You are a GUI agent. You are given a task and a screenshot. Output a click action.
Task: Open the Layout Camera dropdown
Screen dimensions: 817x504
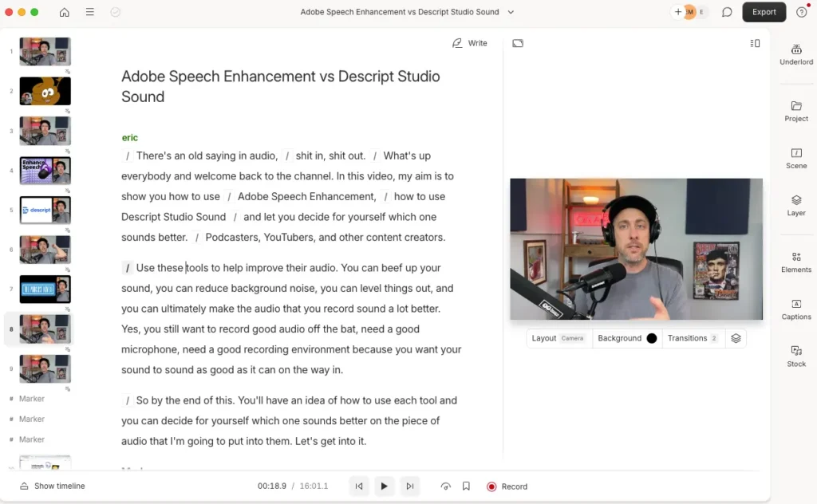tap(558, 338)
